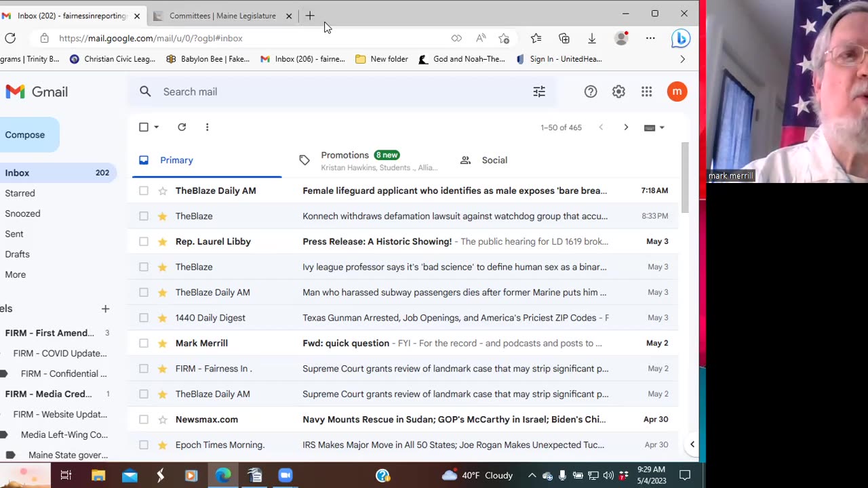Open Edge settings and more menu
868x488 pixels.
[650, 38]
